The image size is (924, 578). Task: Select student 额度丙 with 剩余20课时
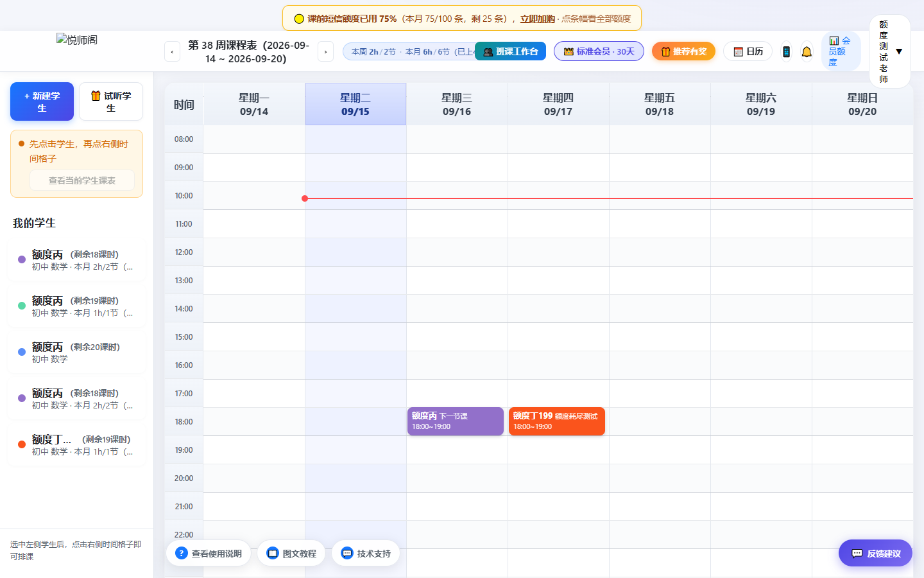pos(76,352)
